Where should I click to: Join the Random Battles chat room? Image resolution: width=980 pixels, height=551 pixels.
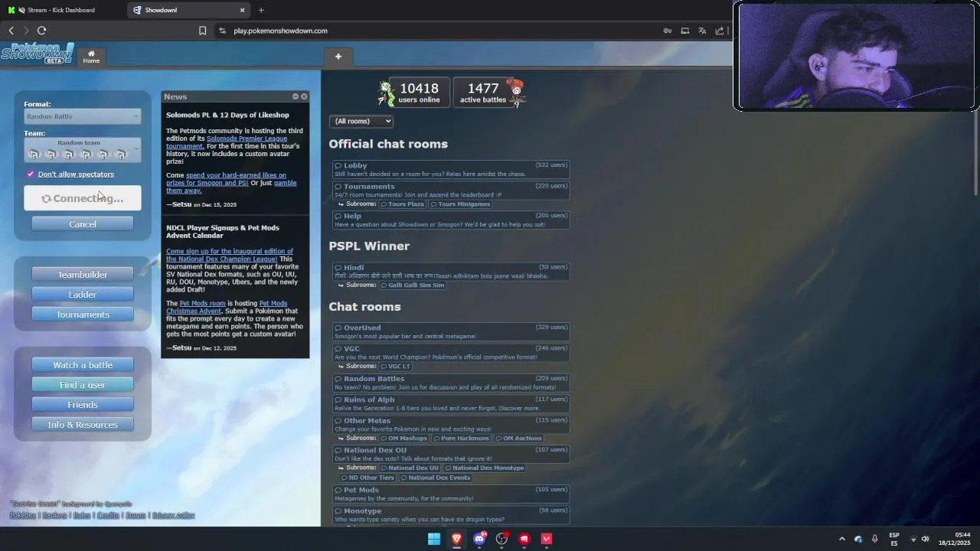[450, 383]
